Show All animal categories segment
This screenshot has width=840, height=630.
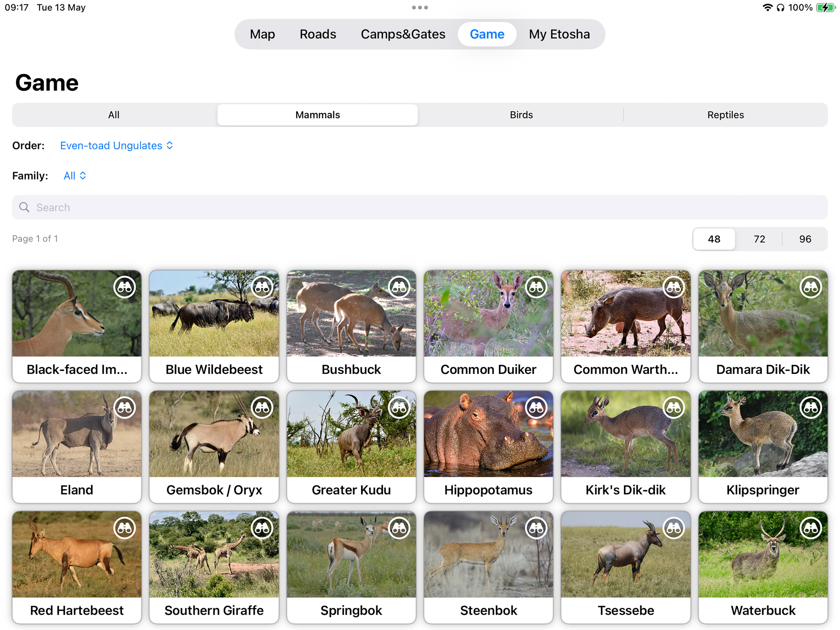[114, 115]
